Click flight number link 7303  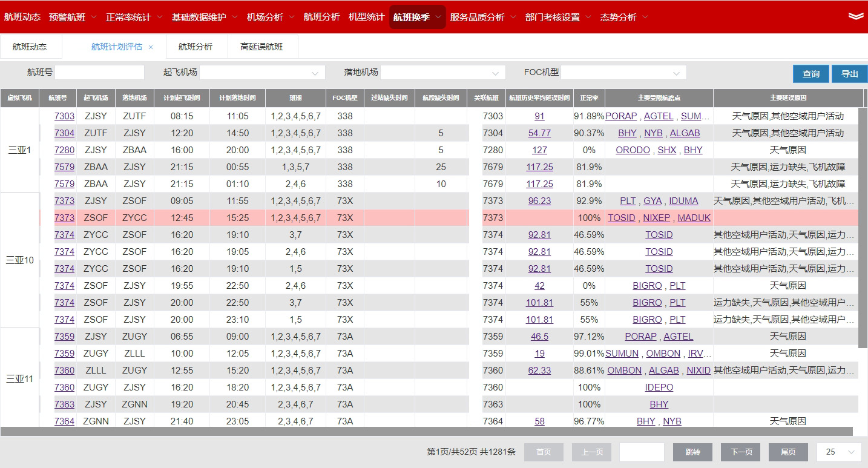point(64,116)
